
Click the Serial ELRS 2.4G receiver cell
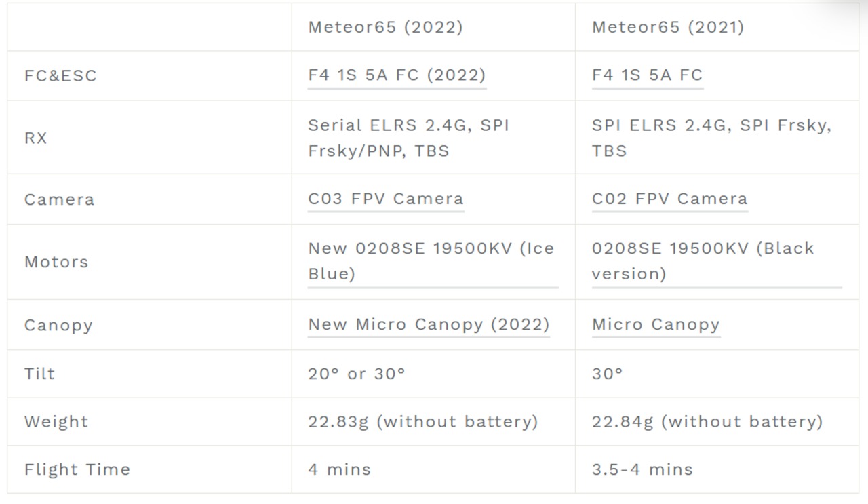tap(409, 138)
